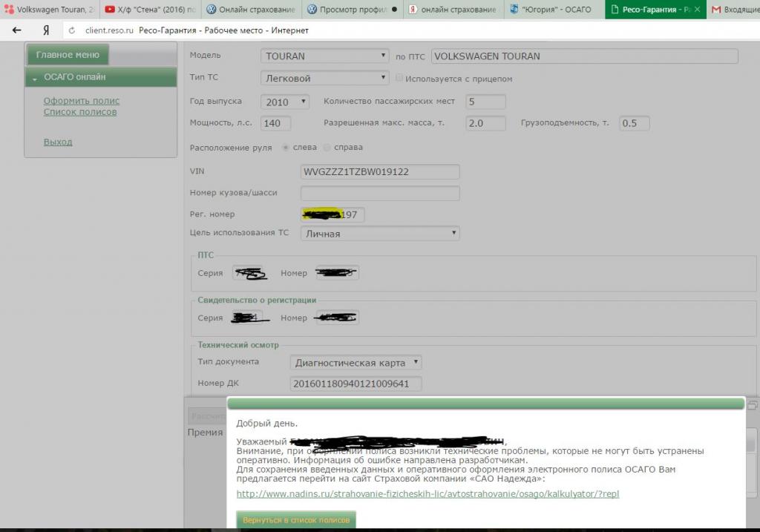Close the Ресо-Гарантия browser tab
Viewport: 760px width, 532px height.
click(697, 9)
